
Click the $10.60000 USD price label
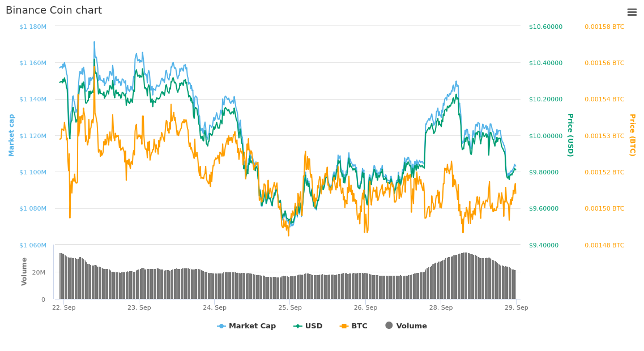[545, 27]
